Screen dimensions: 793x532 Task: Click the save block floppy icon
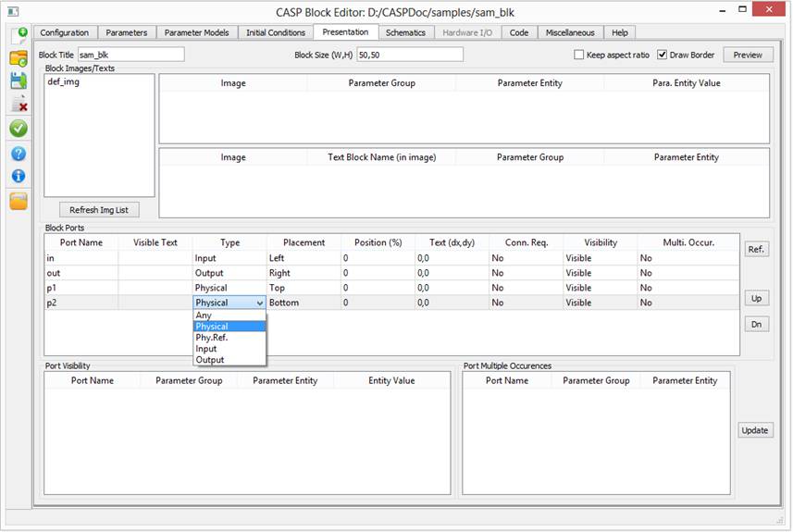click(19, 80)
